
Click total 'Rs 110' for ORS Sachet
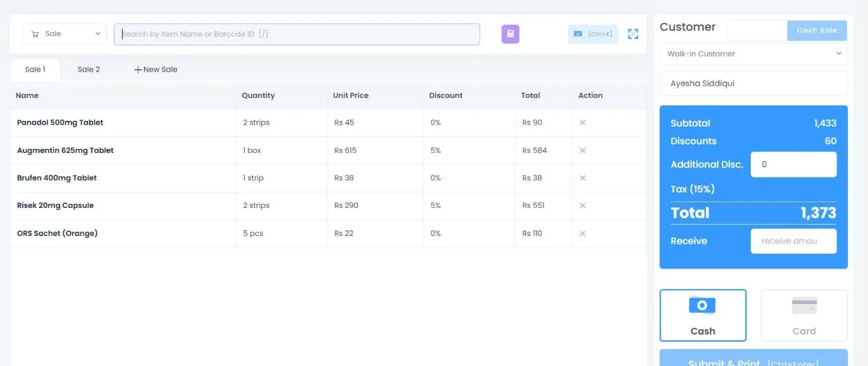(x=532, y=234)
